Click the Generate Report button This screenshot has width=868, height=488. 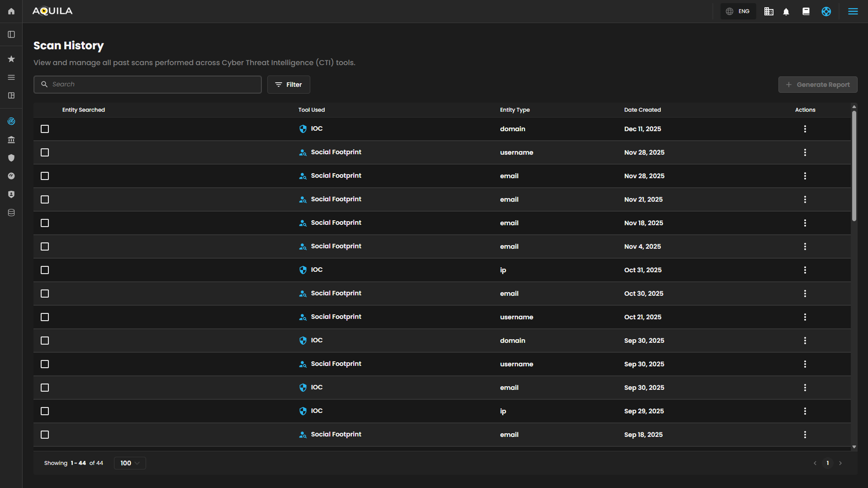[817, 85]
